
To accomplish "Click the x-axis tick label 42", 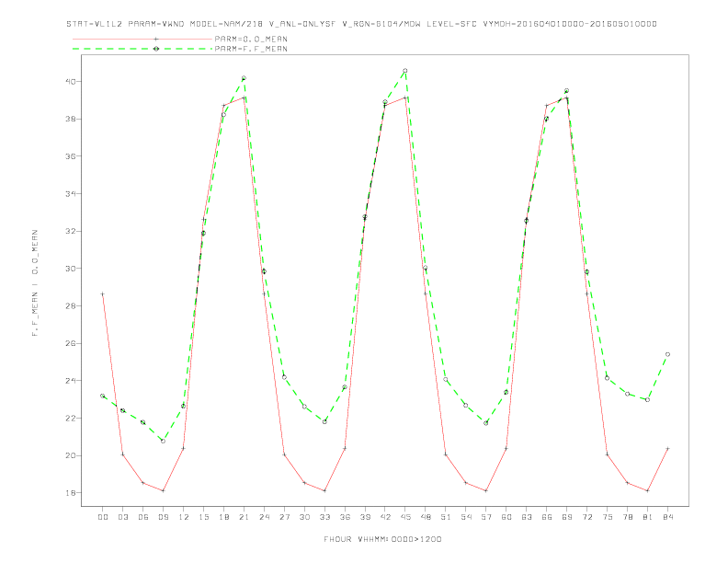I will click(x=385, y=517).
